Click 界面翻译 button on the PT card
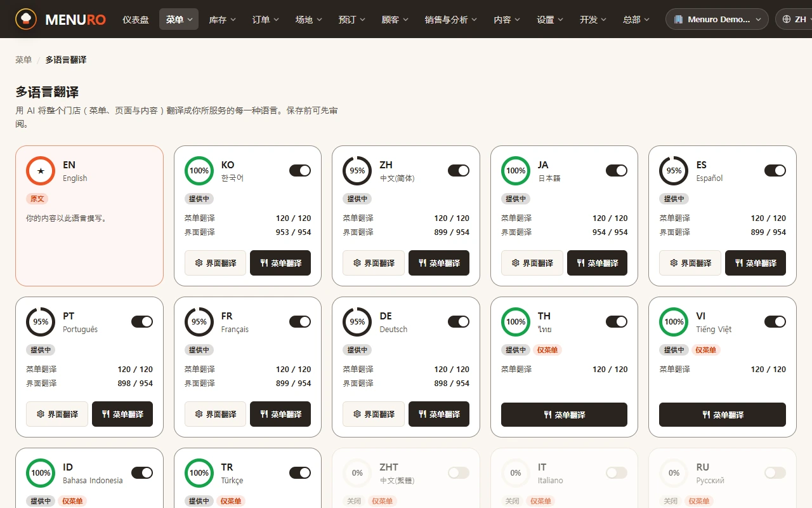Viewport: 812px width, 508px height. tap(57, 414)
